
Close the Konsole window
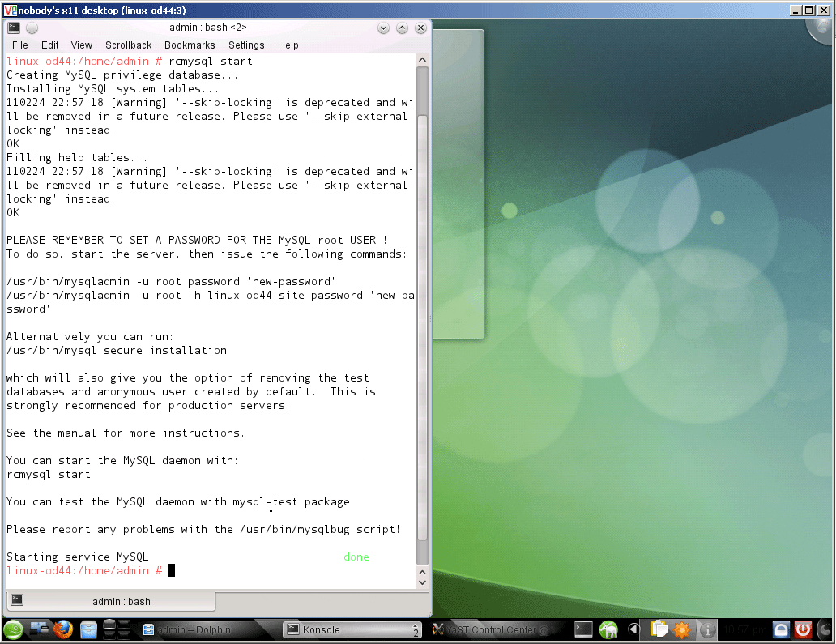coord(420,28)
